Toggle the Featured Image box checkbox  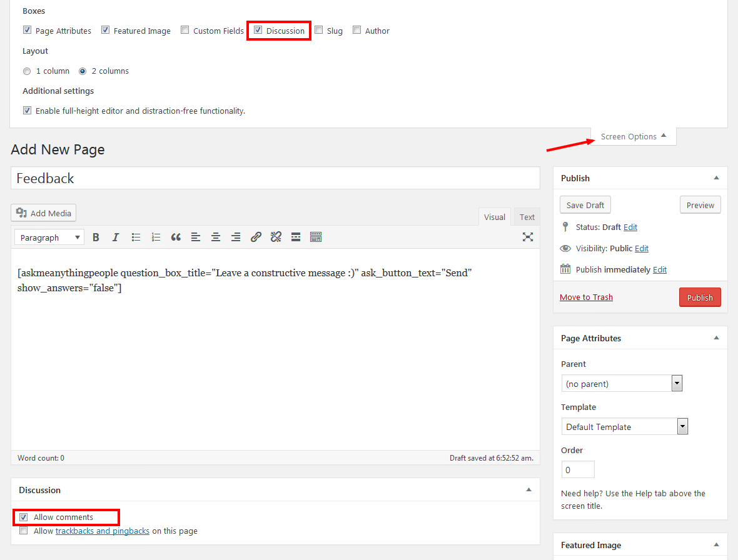click(106, 30)
